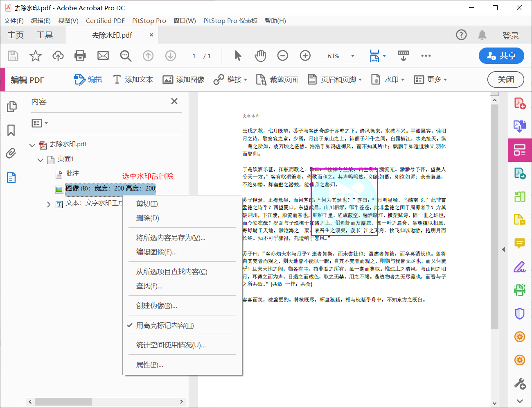Click the fit page width icon
The height and width of the screenshot is (408, 532).
[374, 56]
